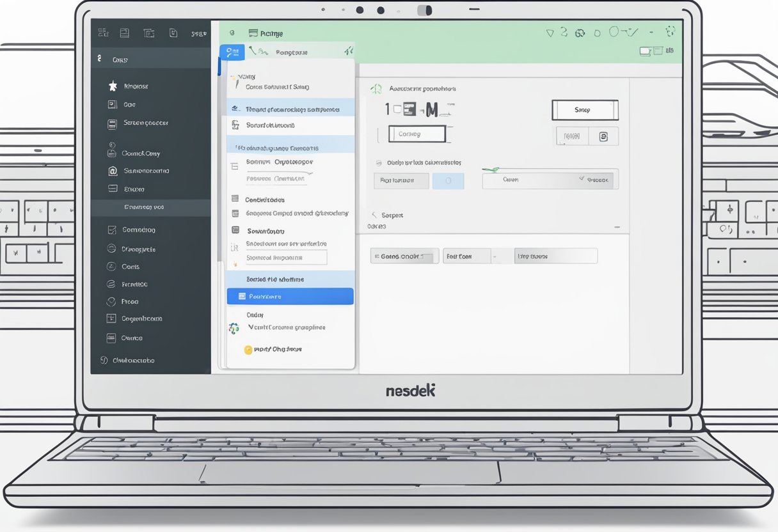Screen dimensions: 778x532
Task: Collapse the Serpert section with chevron
Action: click(375, 215)
